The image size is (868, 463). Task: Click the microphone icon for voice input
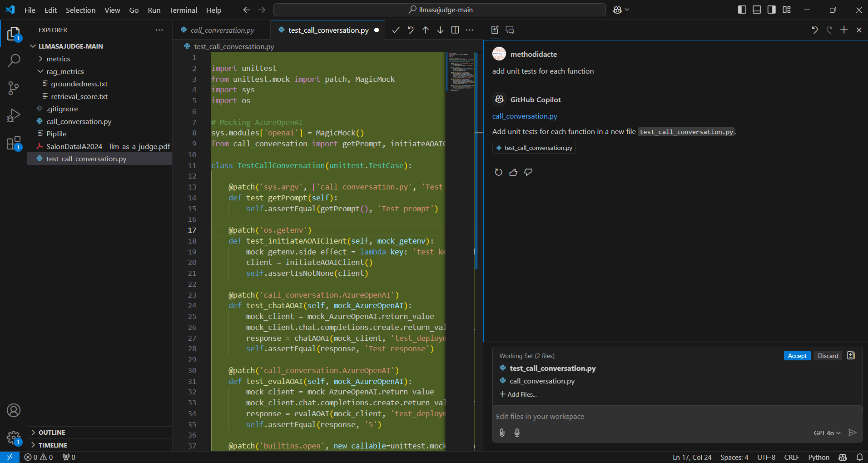tap(517, 433)
